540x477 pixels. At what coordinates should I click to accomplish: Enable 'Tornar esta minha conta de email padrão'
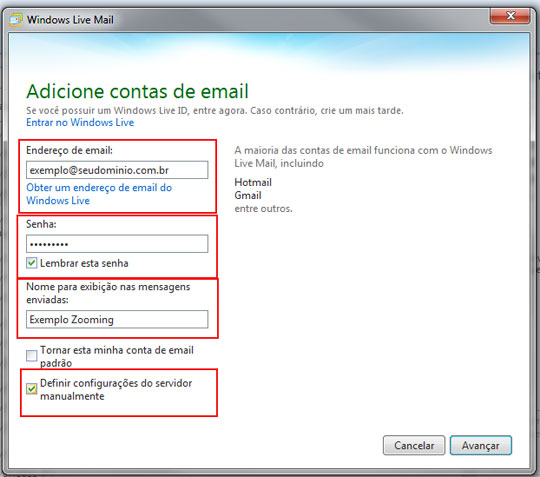(31, 356)
